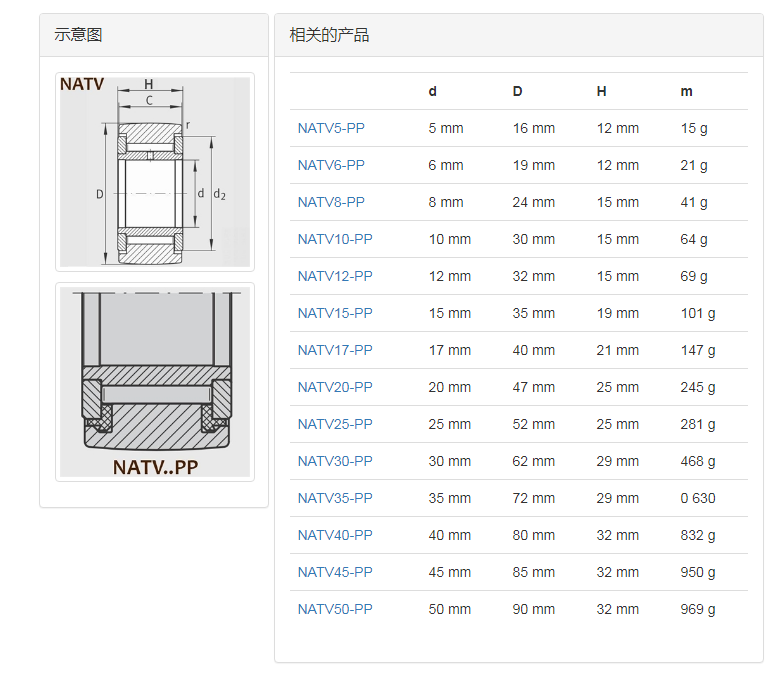This screenshot has width=771, height=673.
Task: Select the NATV40-PP product link
Action: click(x=334, y=535)
